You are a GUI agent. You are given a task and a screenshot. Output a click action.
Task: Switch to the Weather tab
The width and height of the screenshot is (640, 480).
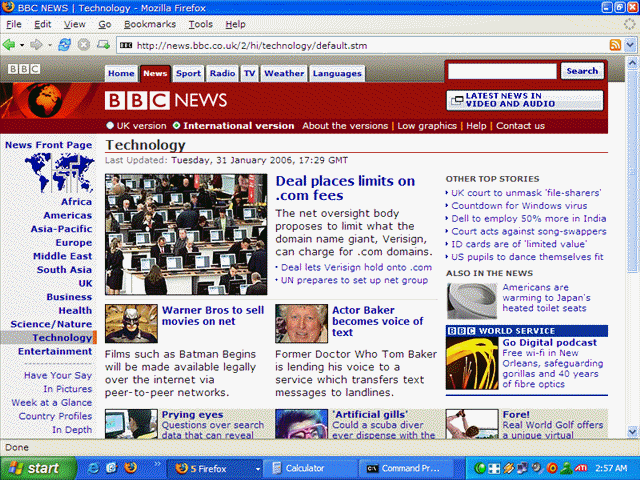pos(284,73)
